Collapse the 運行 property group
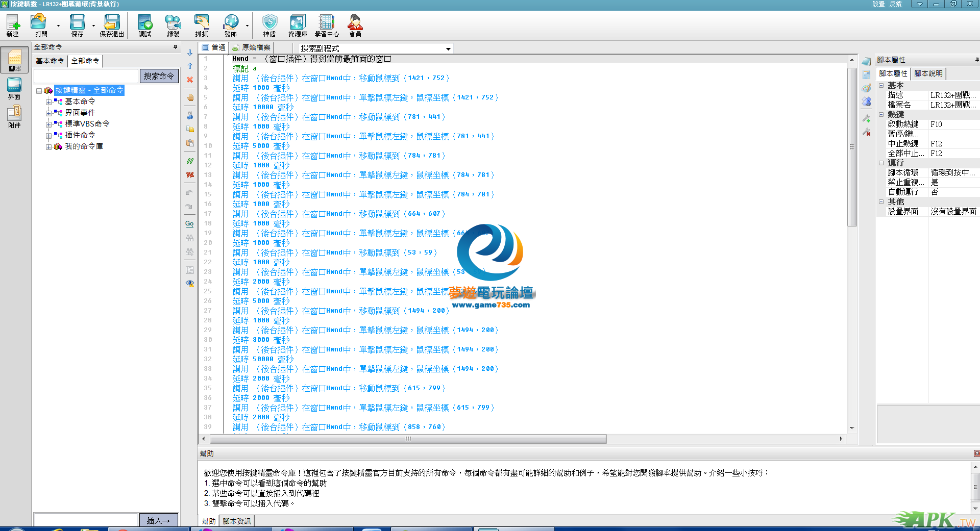 click(881, 163)
